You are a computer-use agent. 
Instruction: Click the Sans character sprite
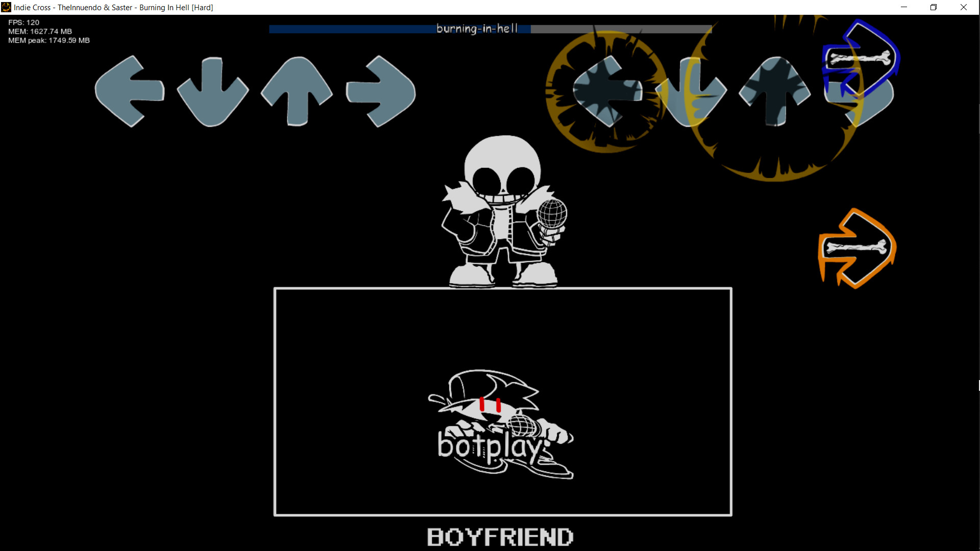[504, 212]
